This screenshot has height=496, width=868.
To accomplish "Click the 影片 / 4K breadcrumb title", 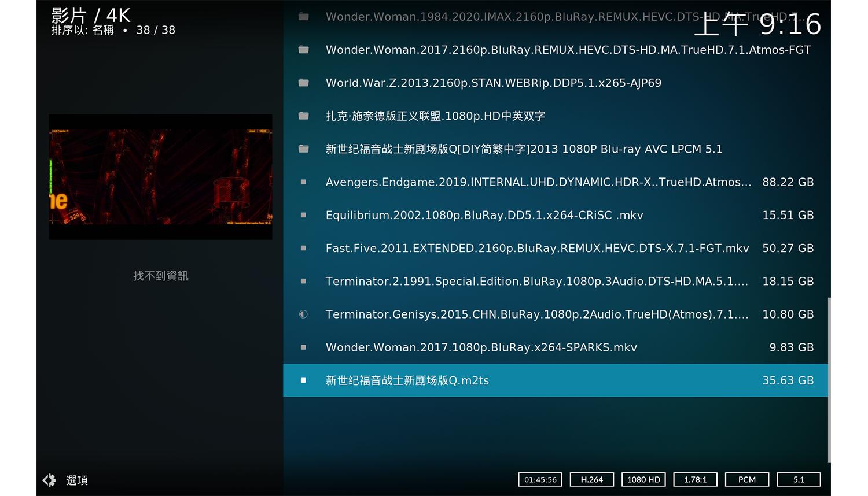I will tap(90, 16).
